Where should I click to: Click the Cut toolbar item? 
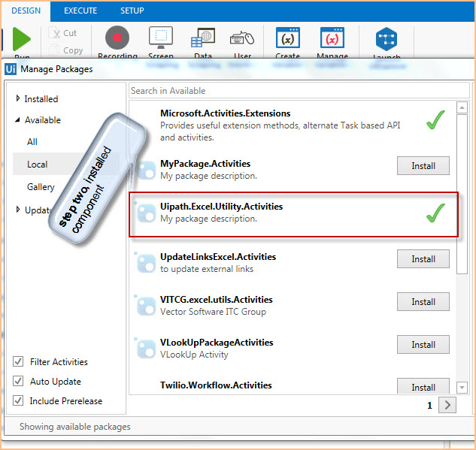point(65,33)
